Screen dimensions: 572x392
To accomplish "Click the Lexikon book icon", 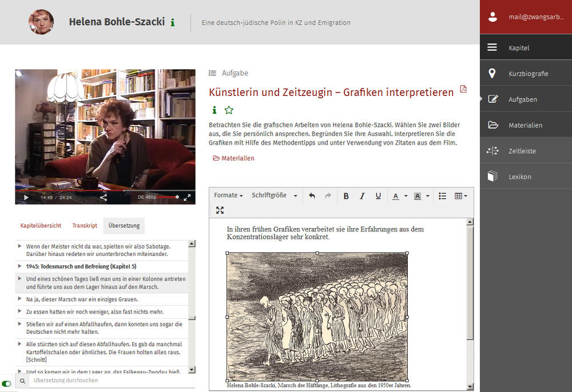I will [x=492, y=177].
